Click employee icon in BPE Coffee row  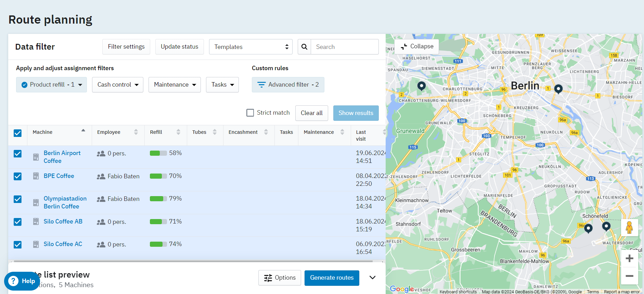(101, 177)
